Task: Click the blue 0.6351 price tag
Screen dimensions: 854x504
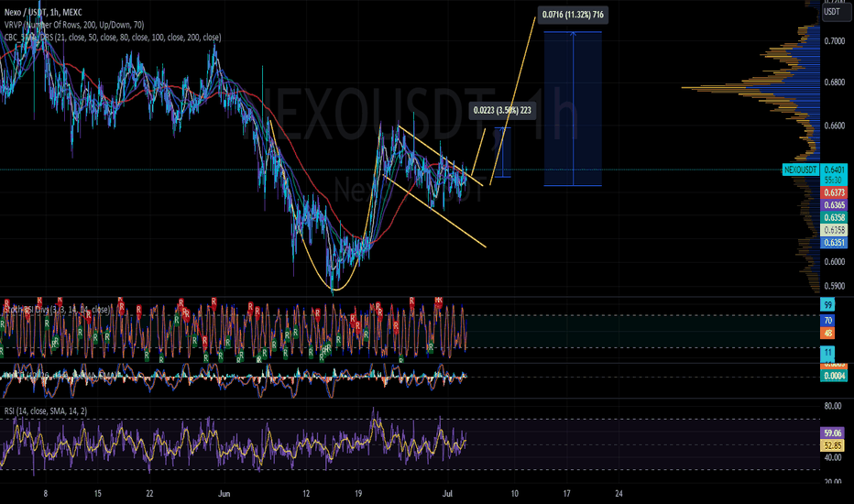Action: 834,243
